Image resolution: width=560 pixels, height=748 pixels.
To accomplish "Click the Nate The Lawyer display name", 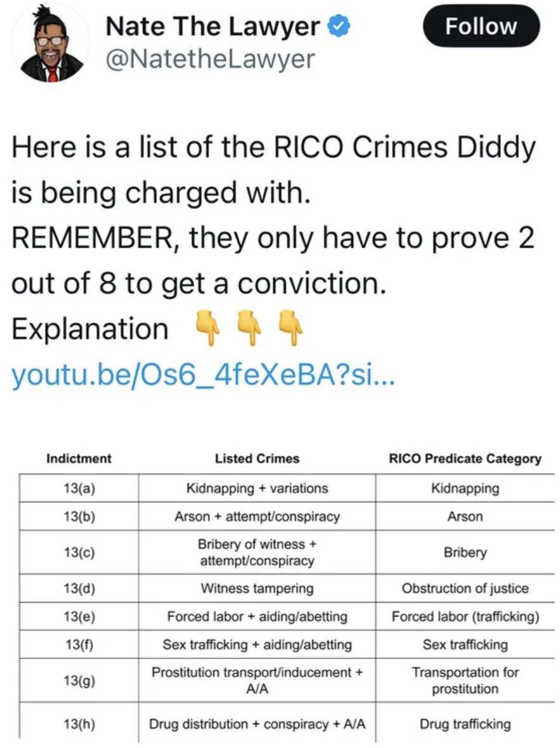I will [x=213, y=26].
